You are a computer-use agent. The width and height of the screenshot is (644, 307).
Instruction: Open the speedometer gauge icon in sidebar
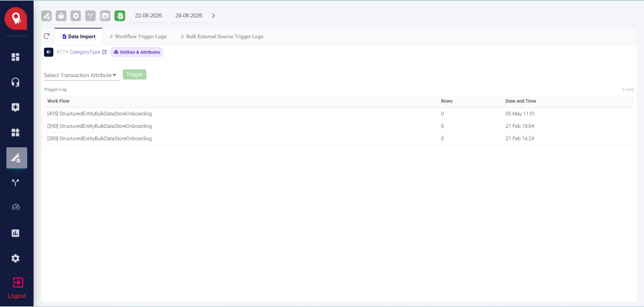[x=15, y=207]
